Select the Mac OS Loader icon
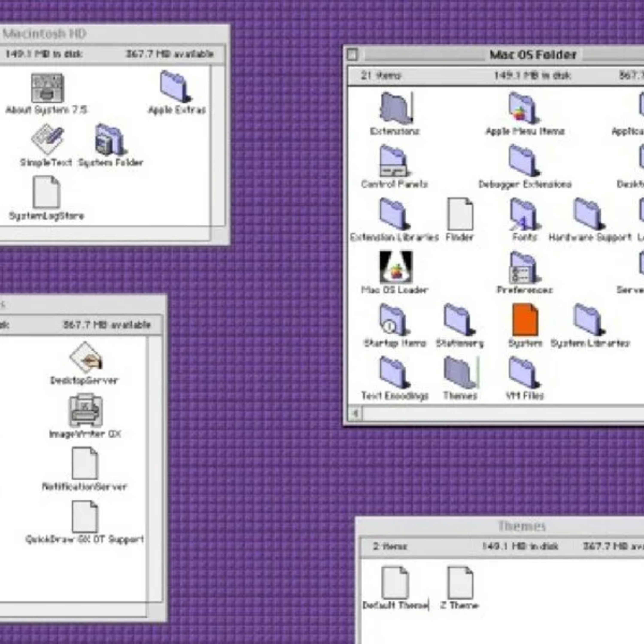 (x=396, y=267)
